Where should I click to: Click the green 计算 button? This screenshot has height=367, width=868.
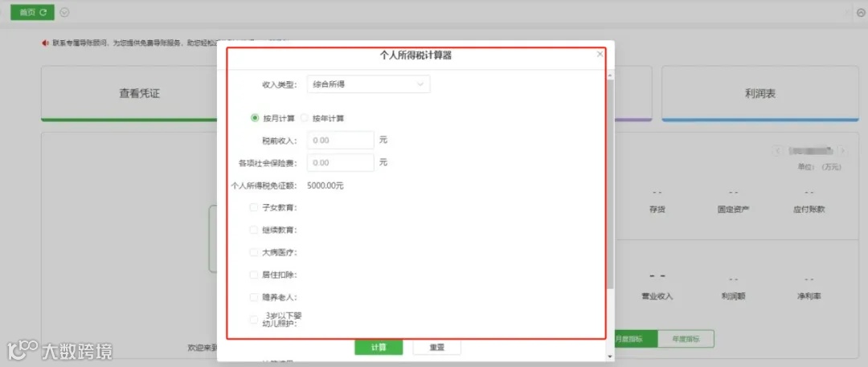click(379, 348)
